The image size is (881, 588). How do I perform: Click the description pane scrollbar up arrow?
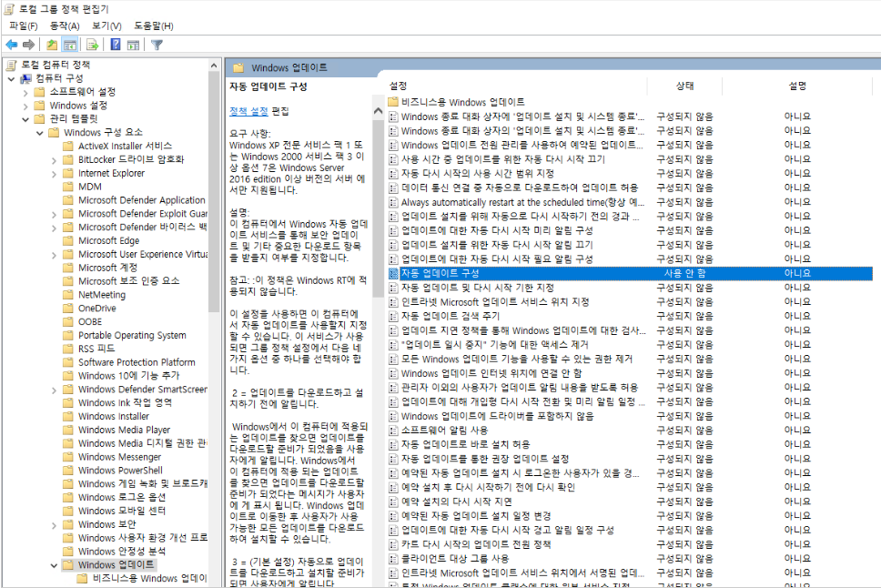tap(378, 111)
